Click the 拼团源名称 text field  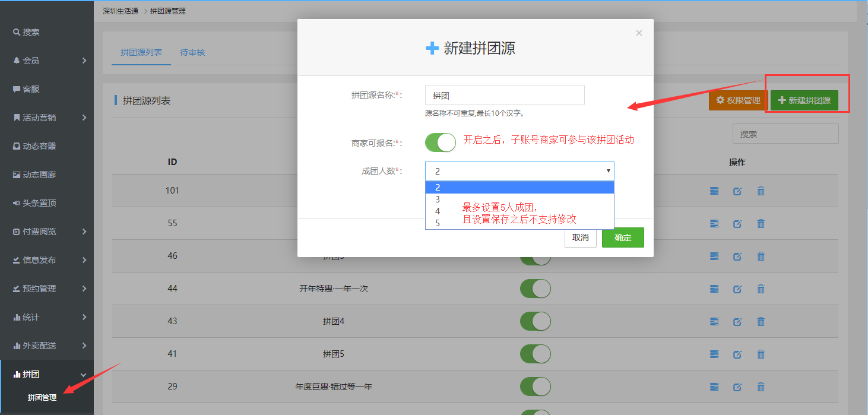tap(505, 95)
